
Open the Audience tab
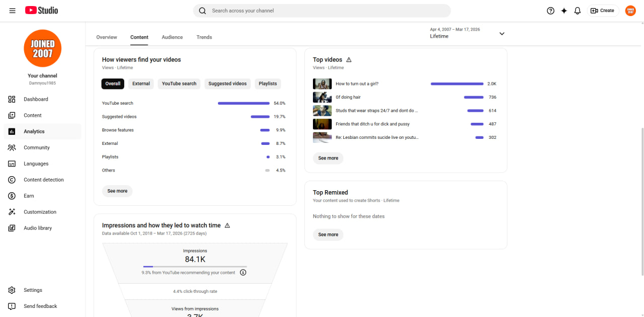coord(172,37)
